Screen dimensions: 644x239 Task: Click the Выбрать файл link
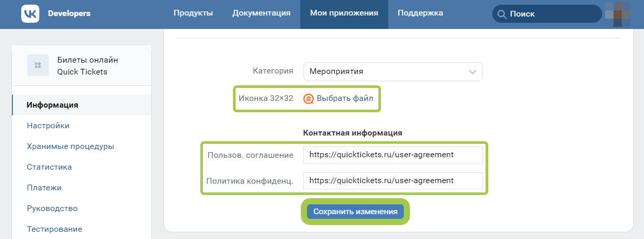pyautogui.click(x=345, y=98)
